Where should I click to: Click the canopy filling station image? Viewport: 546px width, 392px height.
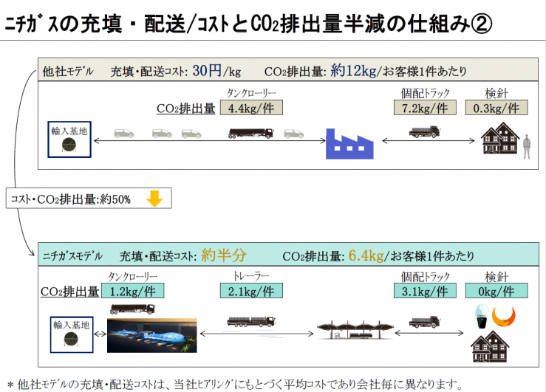(355, 330)
